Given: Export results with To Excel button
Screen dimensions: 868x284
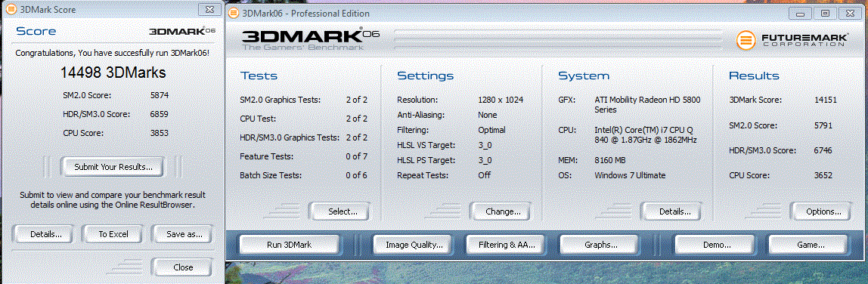Looking at the screenshot, I should (113, 233).
